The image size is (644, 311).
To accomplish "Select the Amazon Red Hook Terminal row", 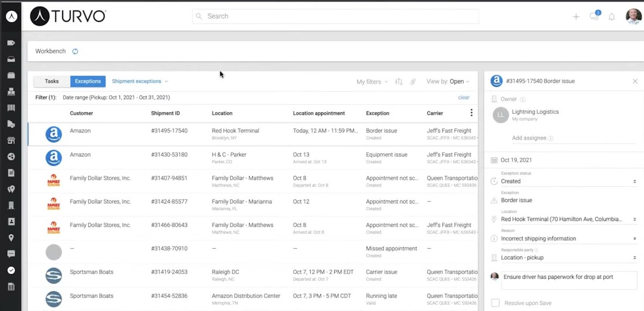I will point(253,134).
